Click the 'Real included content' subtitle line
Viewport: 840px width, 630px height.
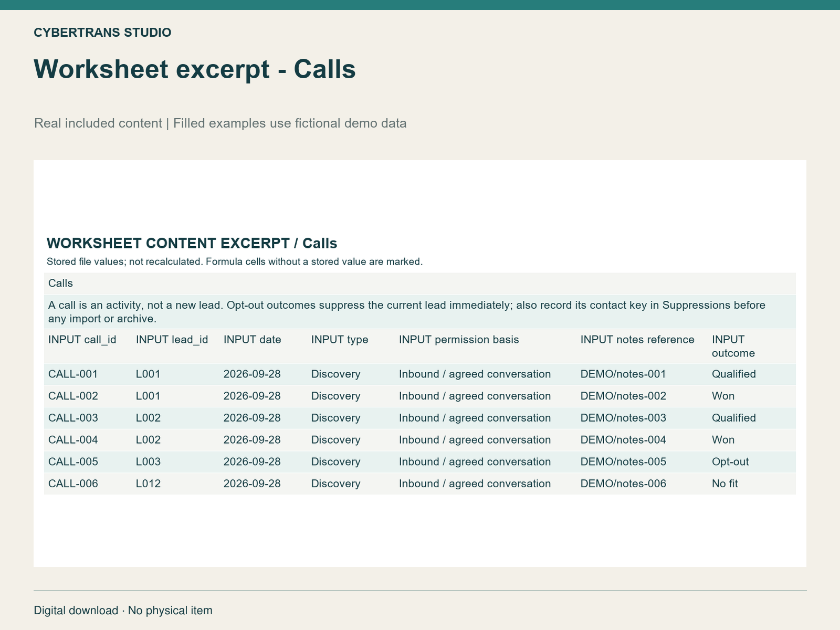[x=220, y=123]
